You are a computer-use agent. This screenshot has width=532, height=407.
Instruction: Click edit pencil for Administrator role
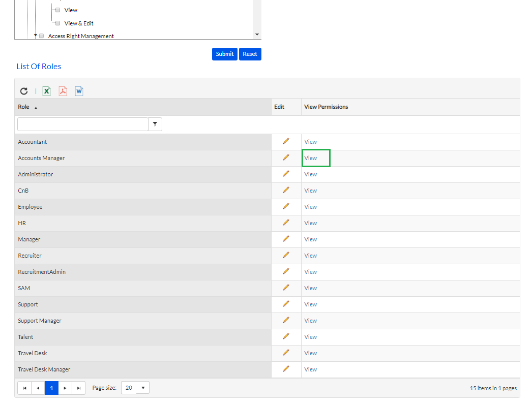pyautogui.click(x=286, y=174)
